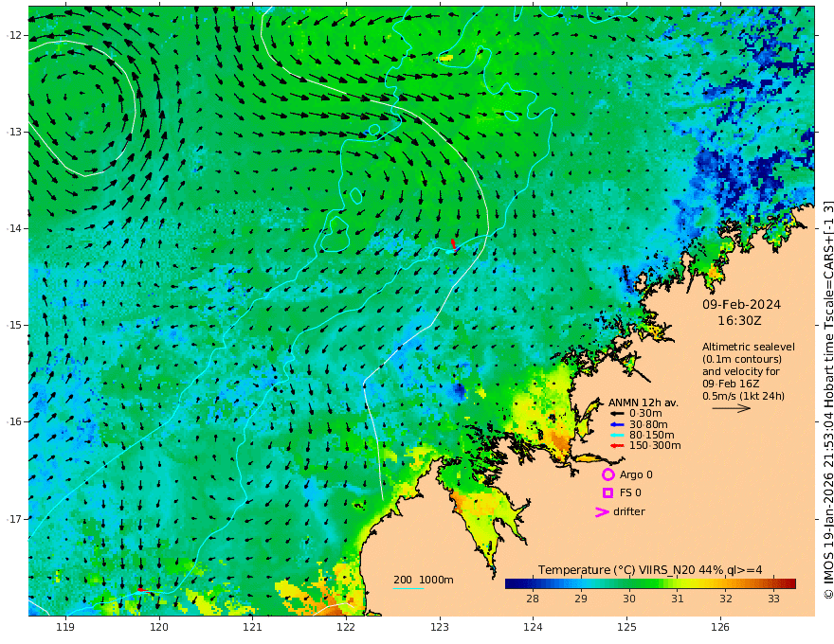Click the latitude axis label -14
Screen dimensions: 834x644
(14, 228)
